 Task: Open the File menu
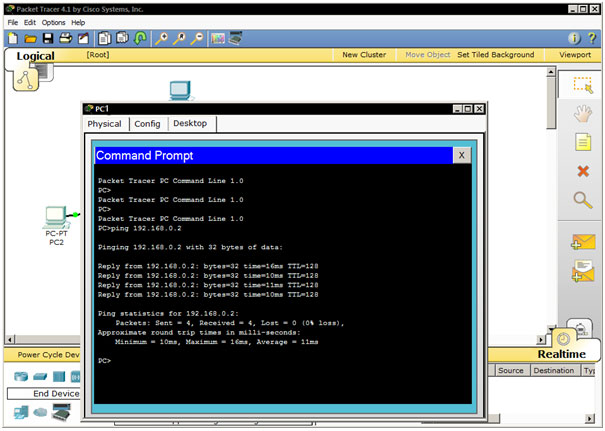pos(13,22)
